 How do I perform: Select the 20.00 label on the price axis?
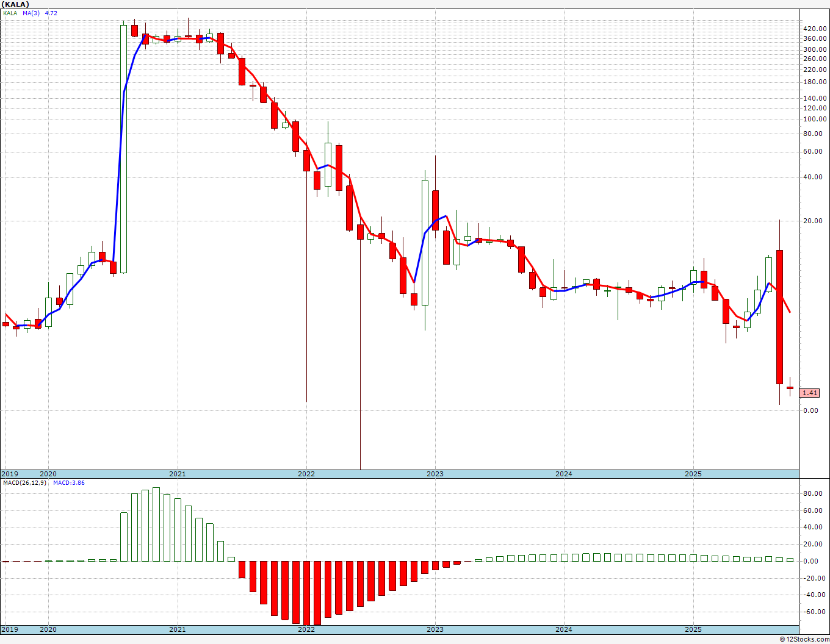click(x=814, y=221)
